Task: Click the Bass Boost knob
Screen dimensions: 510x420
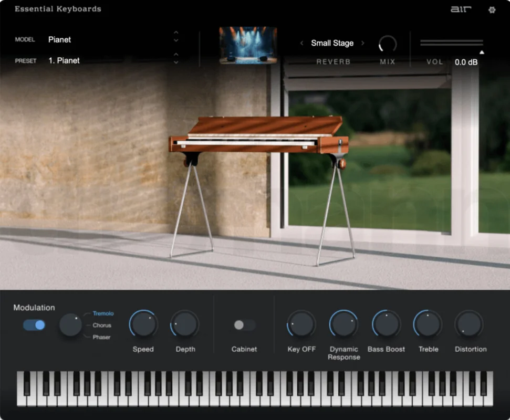Action: click(386, 324)
